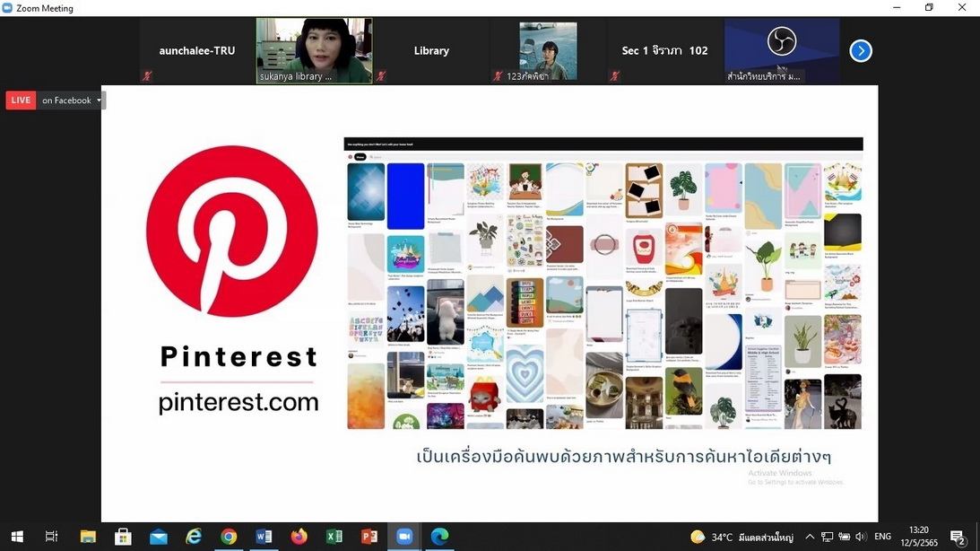Open File Explorer from taskbar
Viewport: 980px width, 551px height.
pyautogui.click(x=88, y=537)
